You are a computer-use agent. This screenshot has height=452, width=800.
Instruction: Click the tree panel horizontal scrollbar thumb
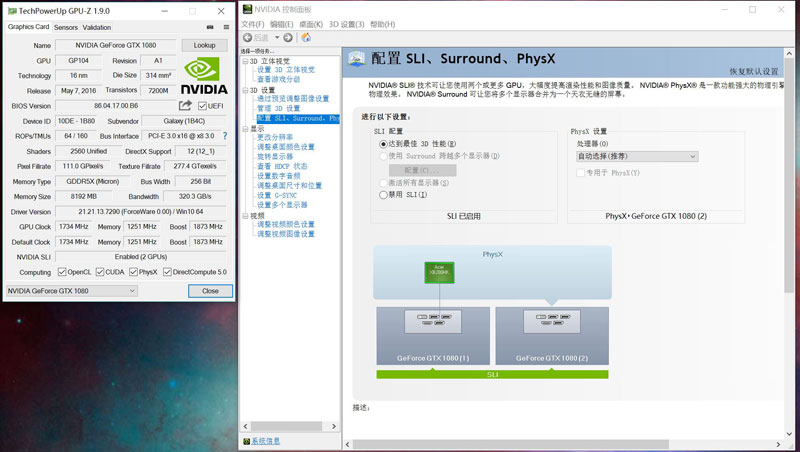286,426
